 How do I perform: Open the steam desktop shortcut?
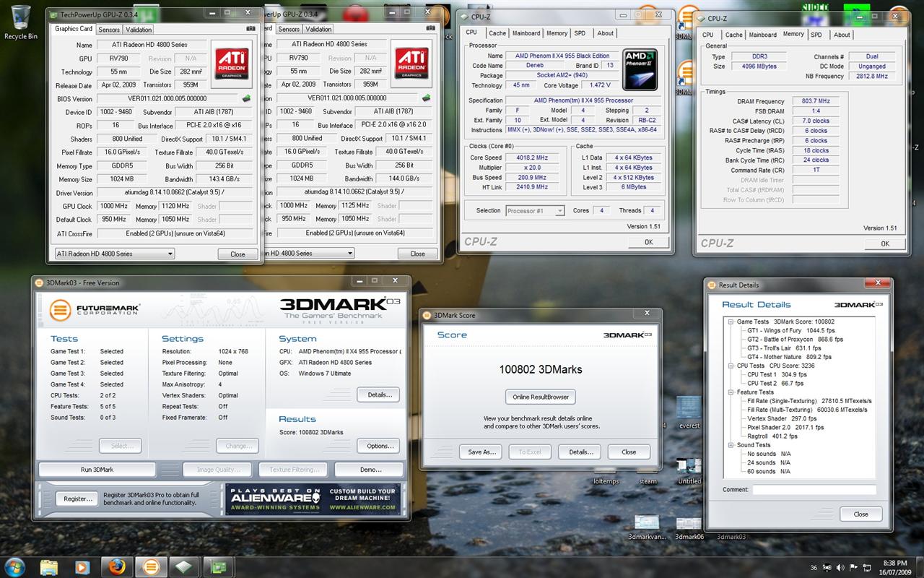coord(648,475)
